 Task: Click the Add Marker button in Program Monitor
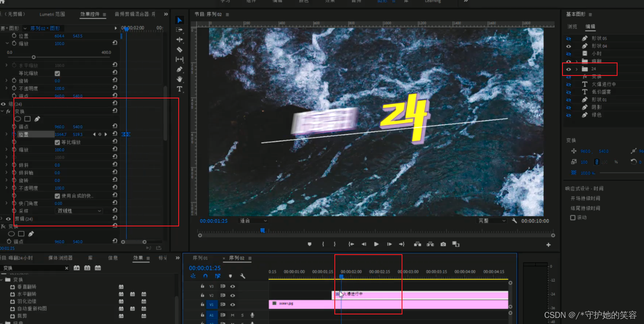click(310, 244)
